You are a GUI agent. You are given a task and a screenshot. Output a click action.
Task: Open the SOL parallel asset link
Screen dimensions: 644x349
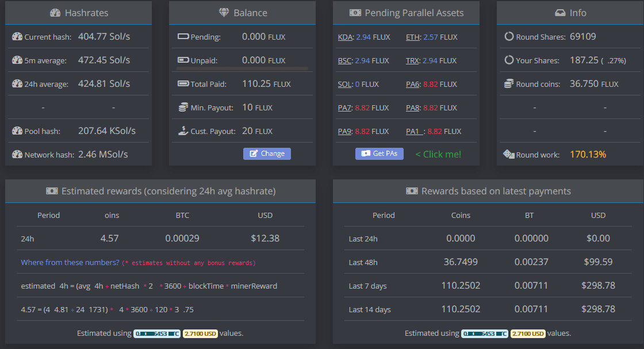pos(344,84)
